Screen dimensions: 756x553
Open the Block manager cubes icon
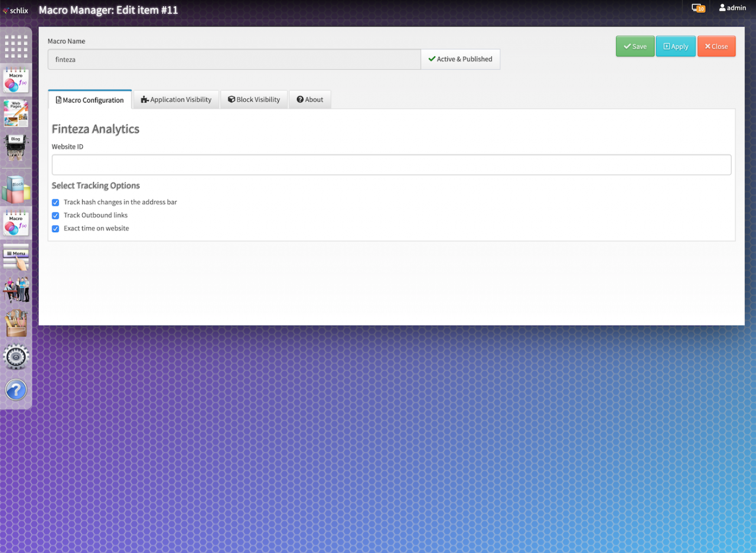point(16,190)
